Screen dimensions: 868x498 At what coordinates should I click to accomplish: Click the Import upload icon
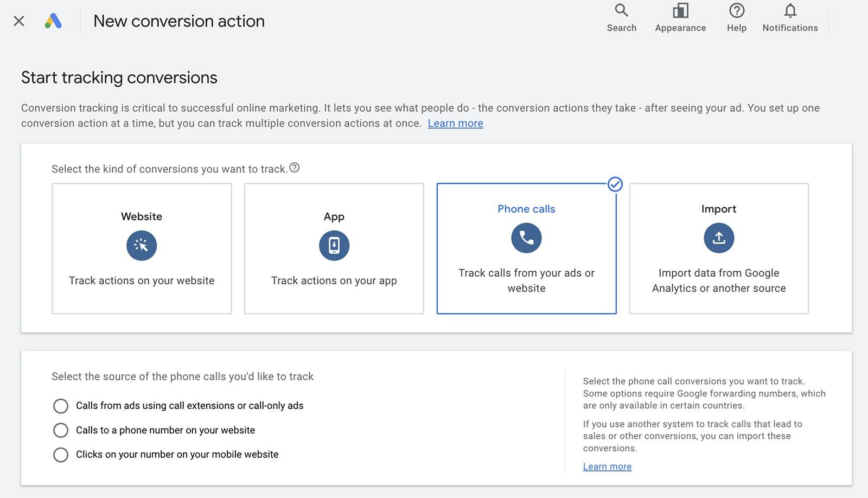click(x=719, y=238)
